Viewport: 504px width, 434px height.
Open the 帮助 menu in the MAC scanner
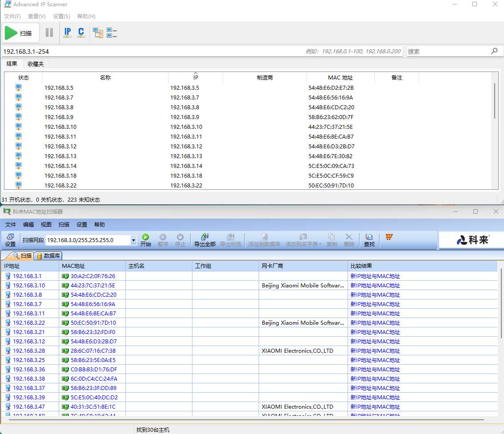[x=100, y=225]
